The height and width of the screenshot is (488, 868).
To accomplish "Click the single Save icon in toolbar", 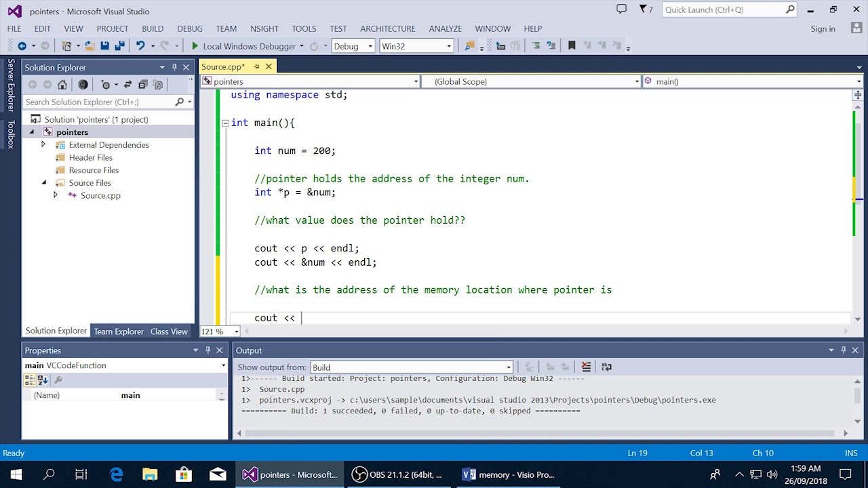I will click(104, 46).
